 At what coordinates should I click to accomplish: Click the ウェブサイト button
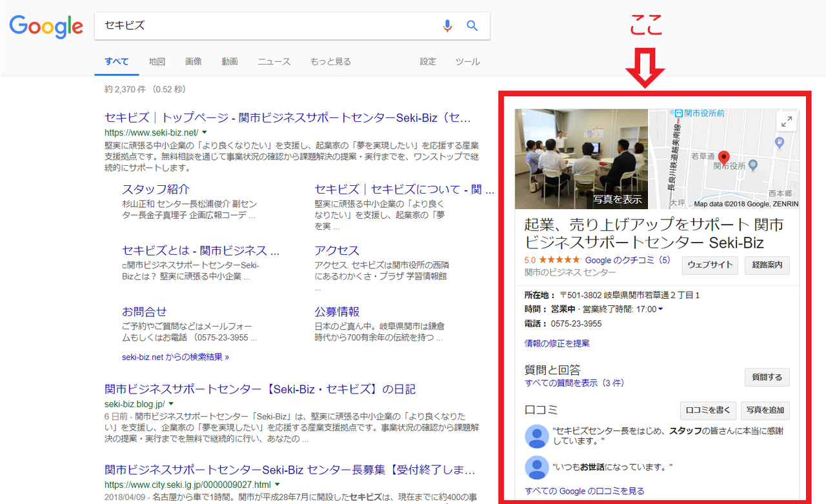click(x=710, y=265)
